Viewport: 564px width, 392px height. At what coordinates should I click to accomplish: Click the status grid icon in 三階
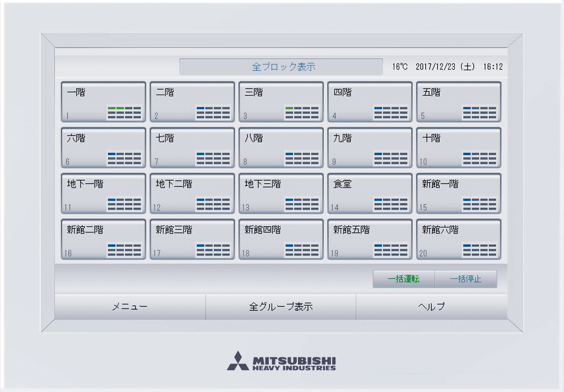[x=302, y=113]
